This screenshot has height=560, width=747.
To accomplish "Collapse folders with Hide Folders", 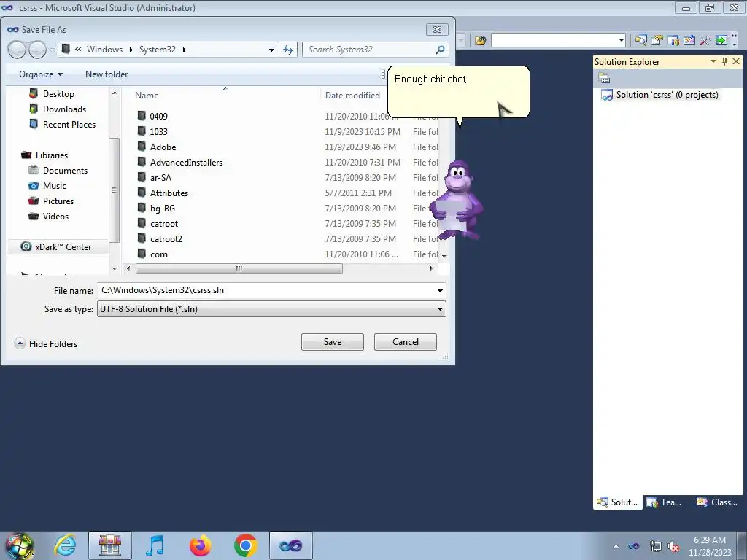I will tap(46, 344).
